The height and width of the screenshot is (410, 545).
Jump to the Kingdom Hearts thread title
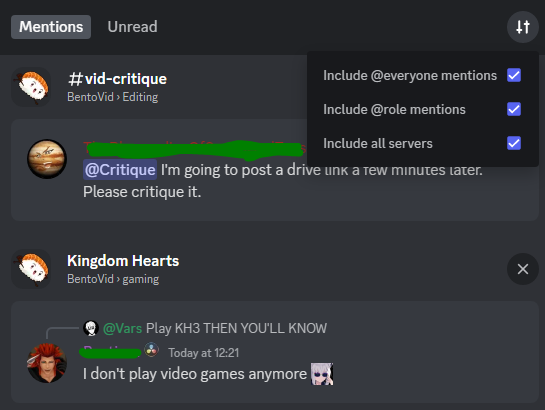(x=123, y=261)
